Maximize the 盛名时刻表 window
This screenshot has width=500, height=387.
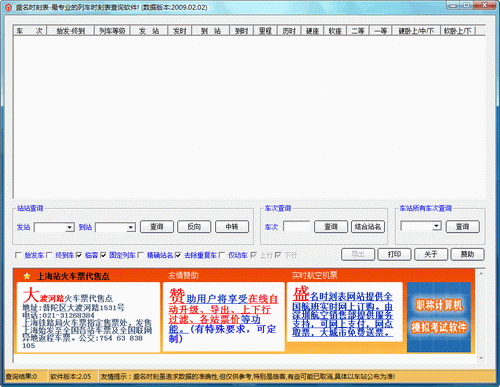[x=467, y=5]
